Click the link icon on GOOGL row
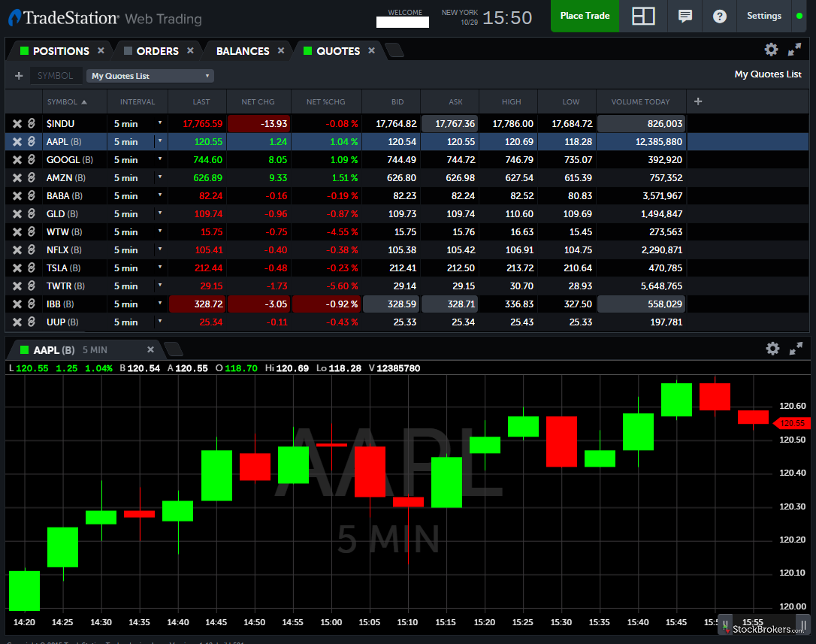Image resolution: width=816 pixels, height=644 pixels. click(32, 160)
